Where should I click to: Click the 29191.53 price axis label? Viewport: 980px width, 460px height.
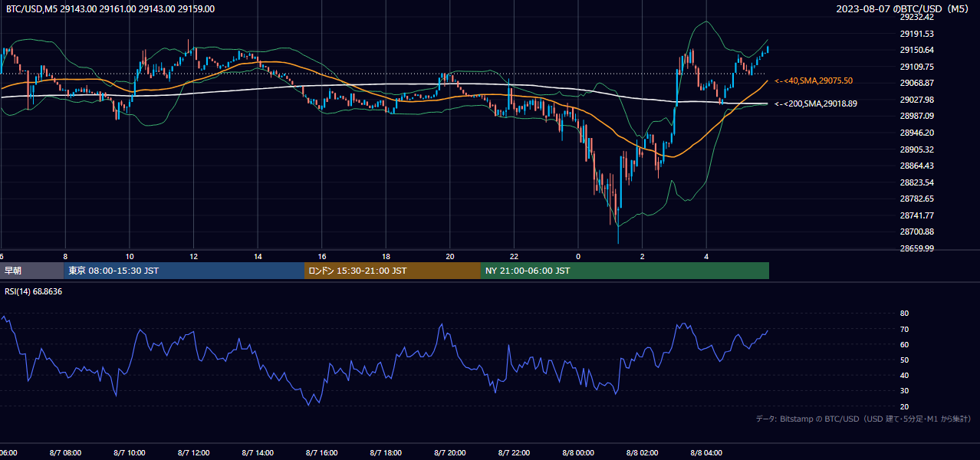coord(916,34)
